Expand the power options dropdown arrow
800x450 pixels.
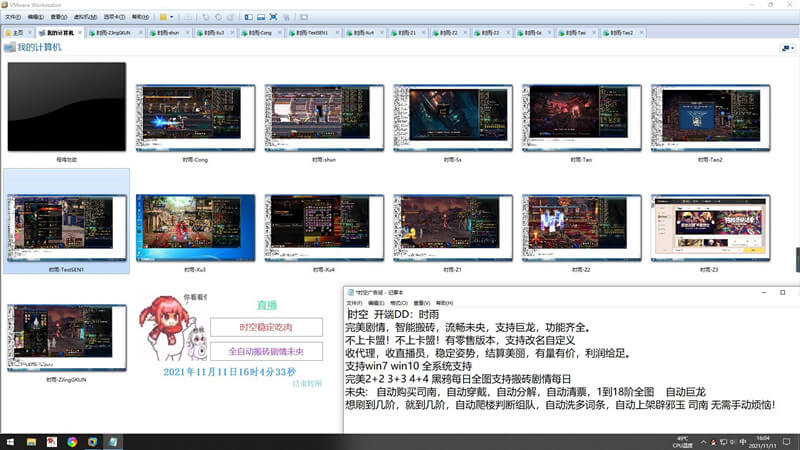(x=171, y=17)
